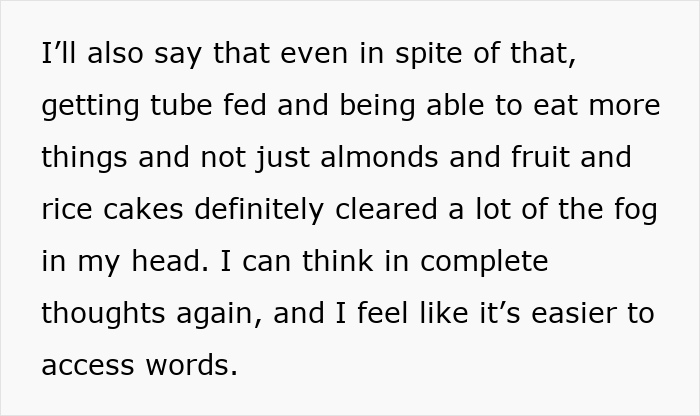This screenshot has width=700, height=416.
Task: Click the word 'feel' in the sixth line
Action: point(383,313)
